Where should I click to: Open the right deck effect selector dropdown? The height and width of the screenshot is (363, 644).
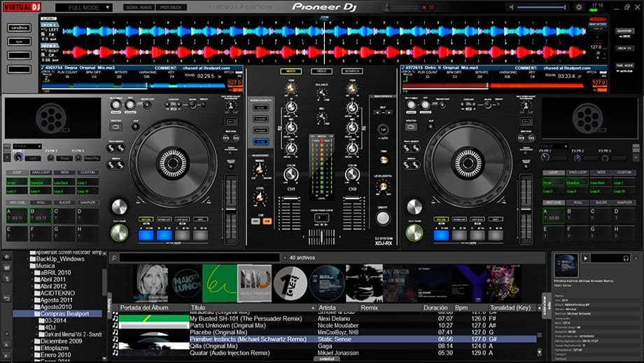pyautogui.click(x=554, y=146)
